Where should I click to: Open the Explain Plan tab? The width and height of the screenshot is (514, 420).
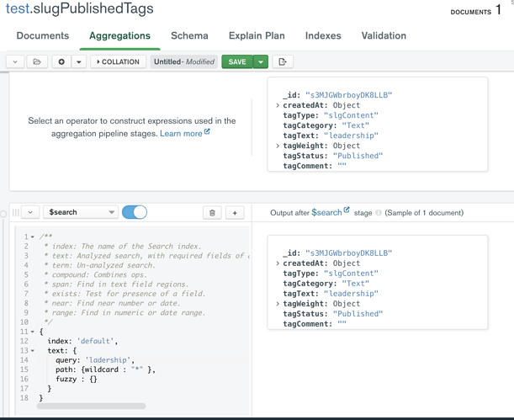coord(257,36)
